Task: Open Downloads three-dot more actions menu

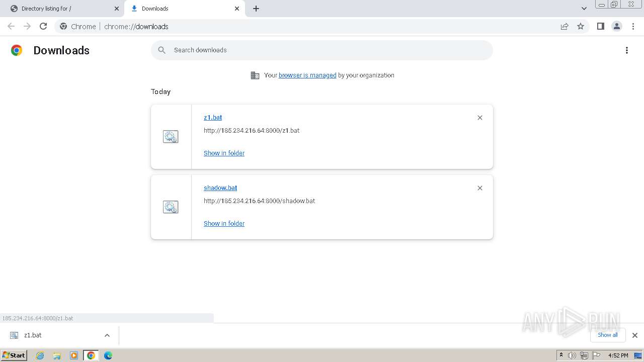Action: (x=627, y=50)
